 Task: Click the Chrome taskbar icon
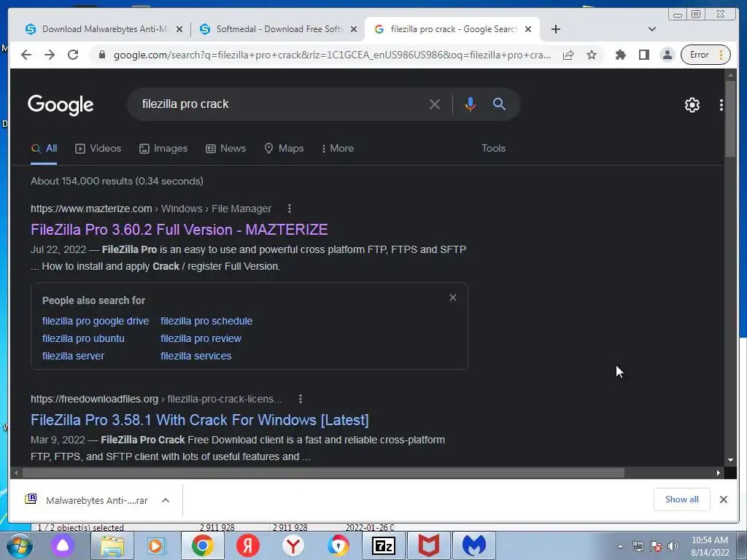tap(203, 545)
